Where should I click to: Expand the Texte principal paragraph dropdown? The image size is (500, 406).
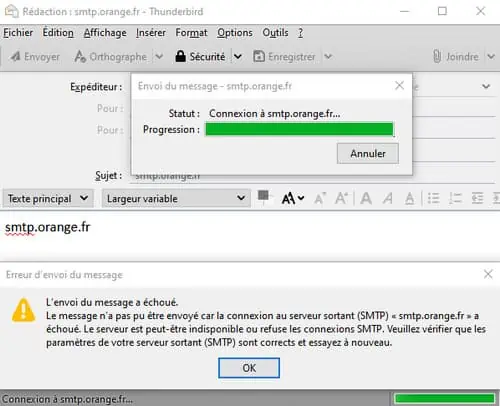click(x=48, y=199)
